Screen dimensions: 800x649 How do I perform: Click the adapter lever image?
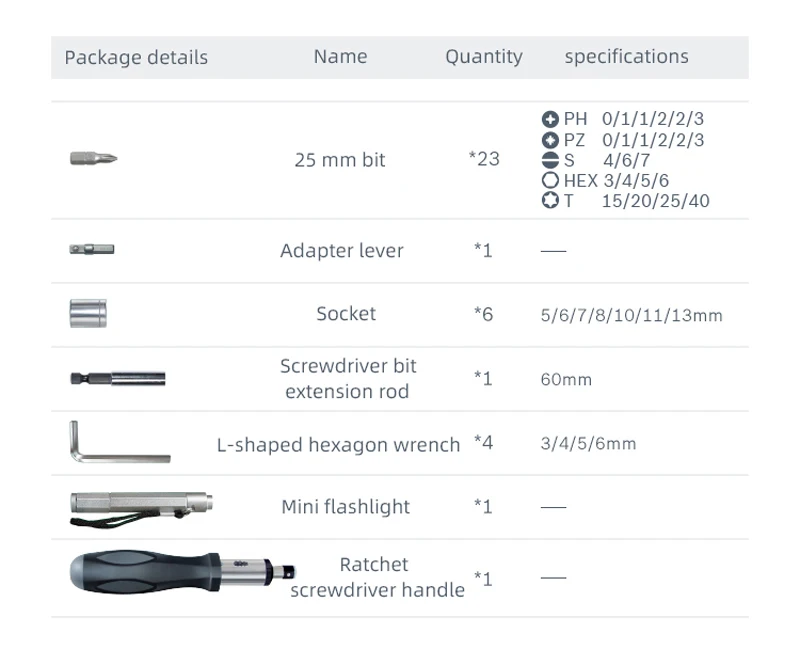click(91, 249)
